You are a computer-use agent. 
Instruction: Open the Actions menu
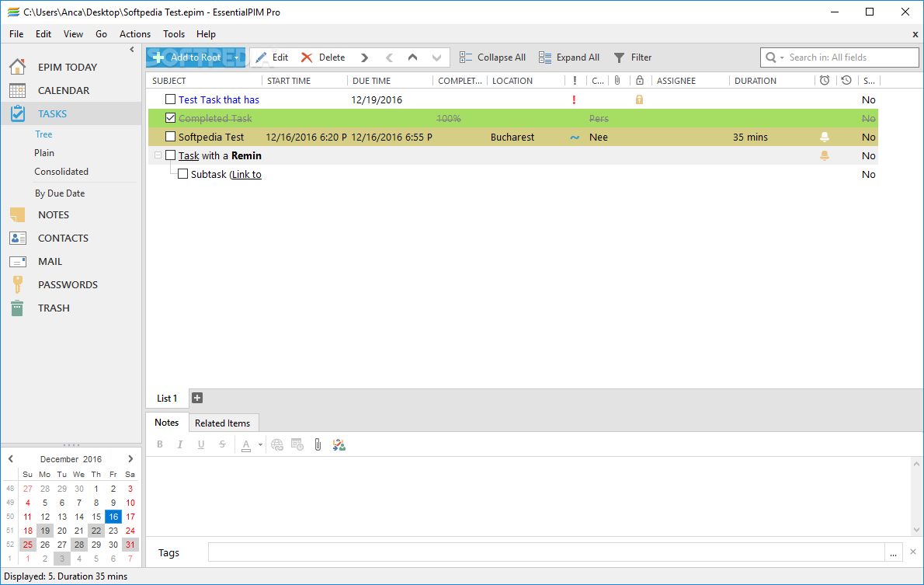point(135,34)
